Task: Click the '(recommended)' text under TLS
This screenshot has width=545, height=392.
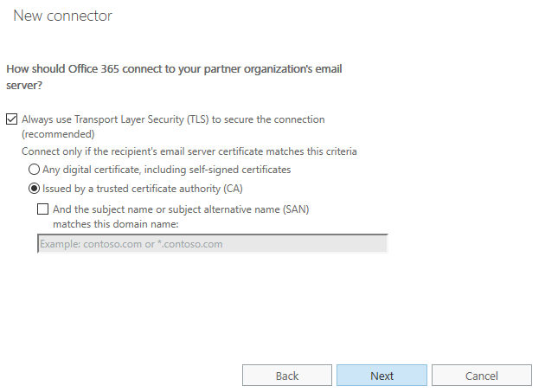Action: click(x=58, y=134)
